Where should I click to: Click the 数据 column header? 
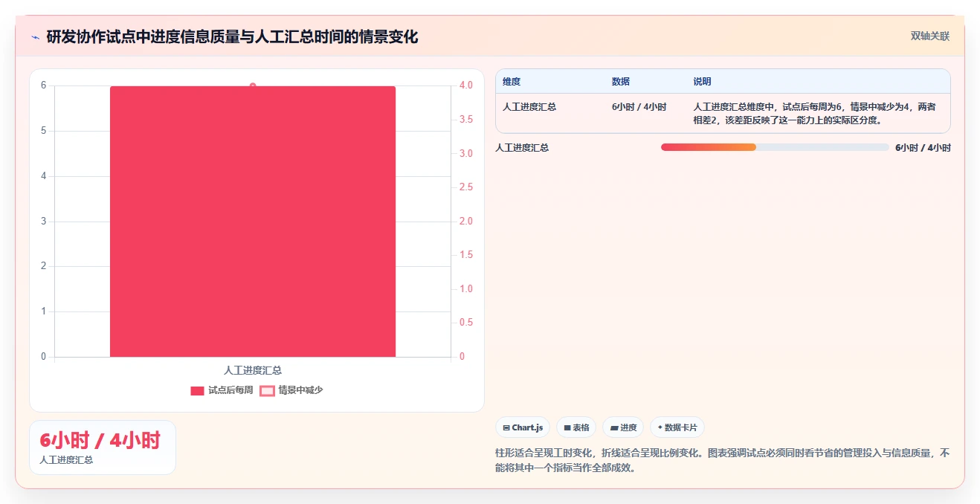621,82
